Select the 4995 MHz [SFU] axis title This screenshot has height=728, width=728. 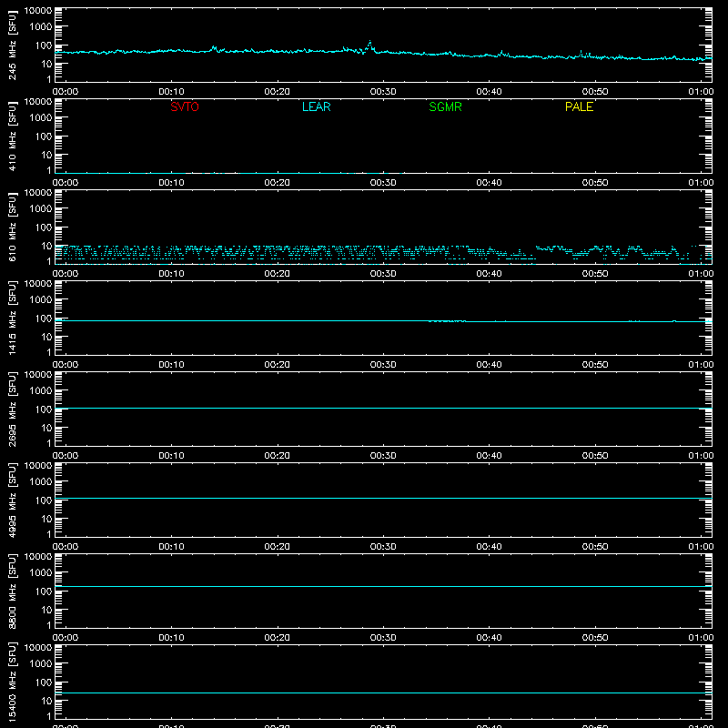pos(12,500)
